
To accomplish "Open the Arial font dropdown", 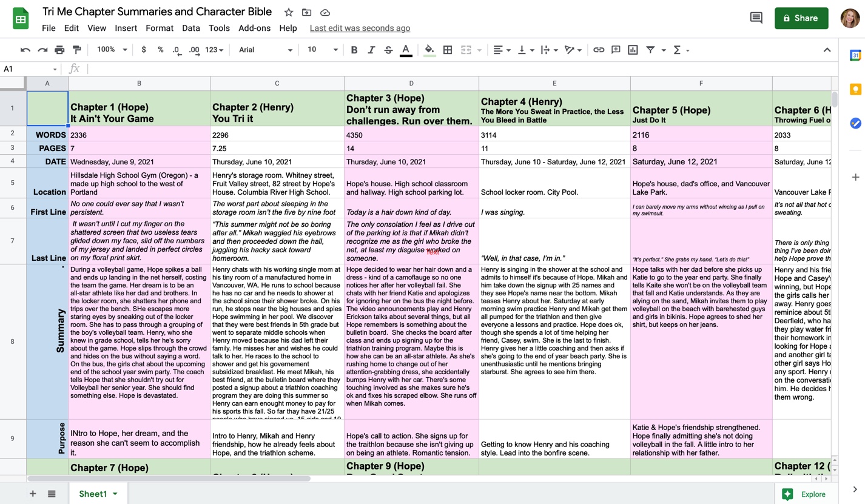I will (266, 50).
